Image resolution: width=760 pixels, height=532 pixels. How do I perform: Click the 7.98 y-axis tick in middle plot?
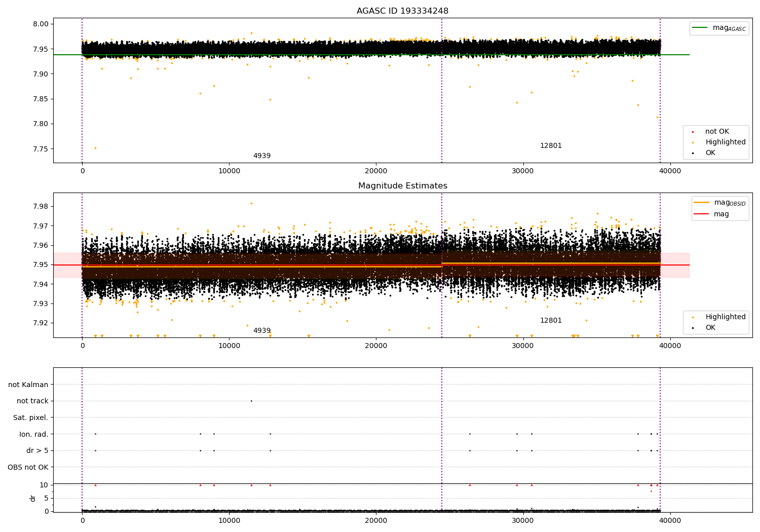tap(41, 207)
